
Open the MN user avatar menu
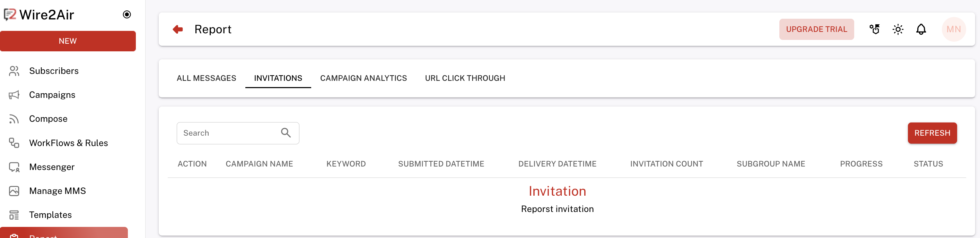click(x=953, y=29)
